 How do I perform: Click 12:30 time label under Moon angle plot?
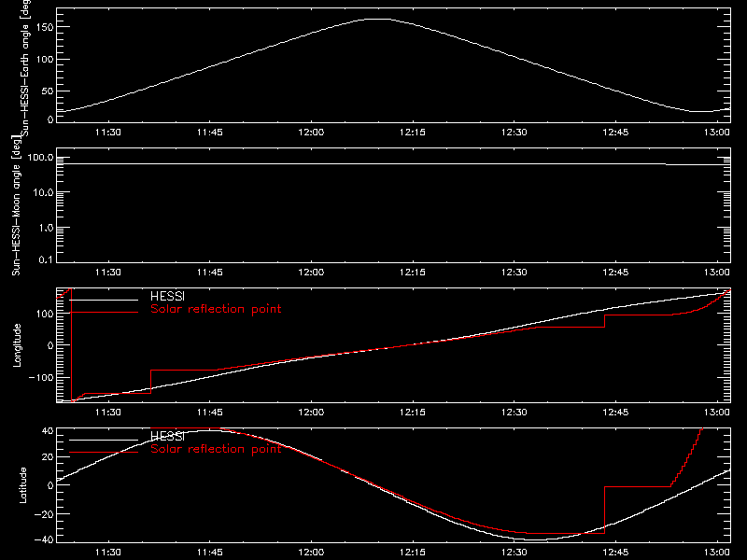pyautogui.click(x=514, y=273)
